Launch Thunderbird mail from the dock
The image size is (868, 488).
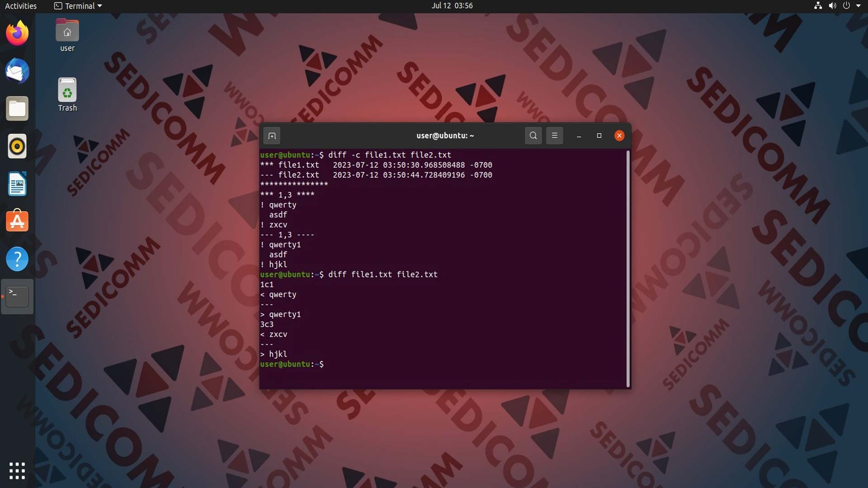(x=17, y=71)
